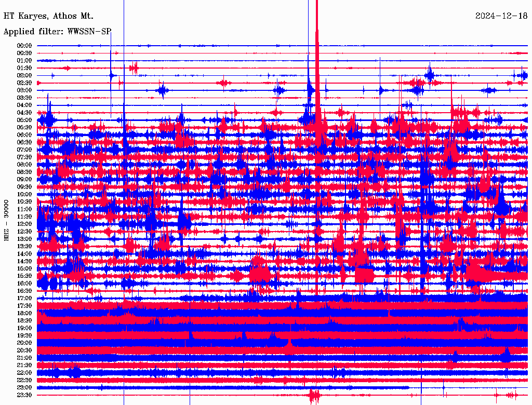
Task: Choose the 19:30 time label
Action: [x=24, y=335]
